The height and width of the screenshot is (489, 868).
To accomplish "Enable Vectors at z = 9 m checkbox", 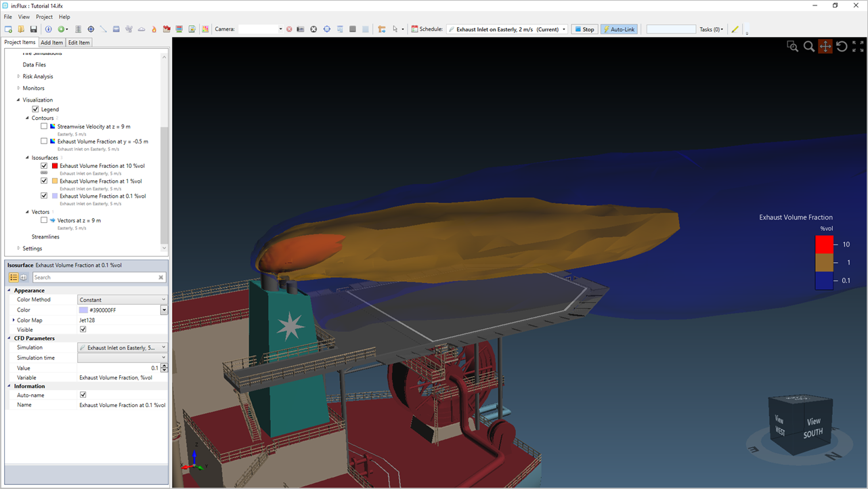I will click(x=44, y=220).
